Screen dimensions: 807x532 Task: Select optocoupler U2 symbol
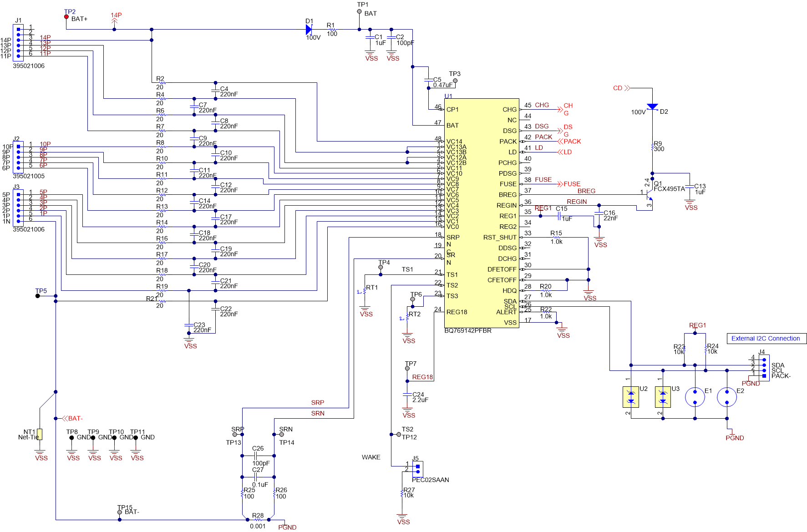[630, 396]
